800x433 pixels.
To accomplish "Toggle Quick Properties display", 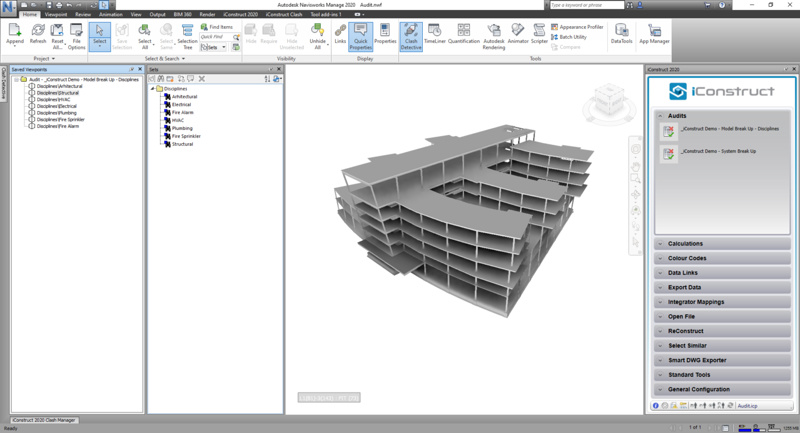I will [361, 36].
